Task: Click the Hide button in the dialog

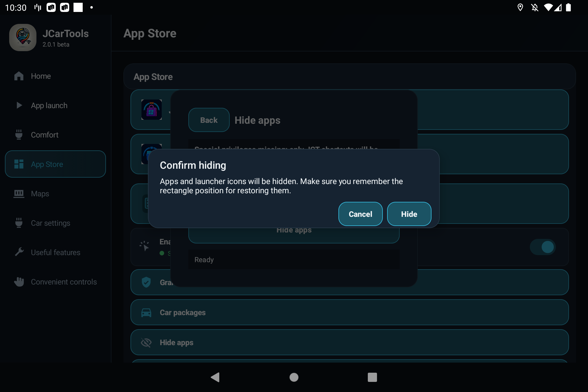Action: tap(409, 214)
